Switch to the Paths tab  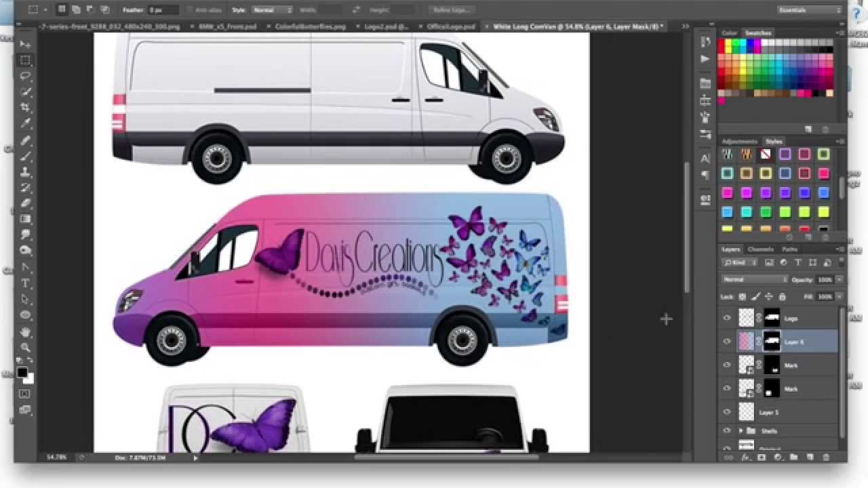pos(790,249)
